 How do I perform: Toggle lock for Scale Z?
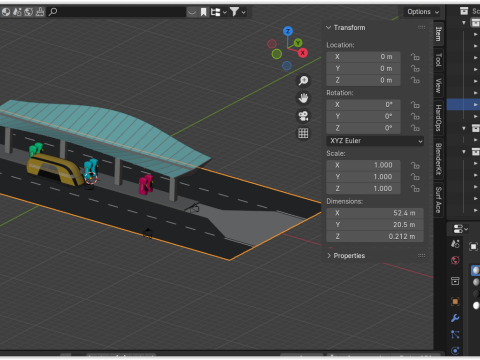[x=415, y=189]
